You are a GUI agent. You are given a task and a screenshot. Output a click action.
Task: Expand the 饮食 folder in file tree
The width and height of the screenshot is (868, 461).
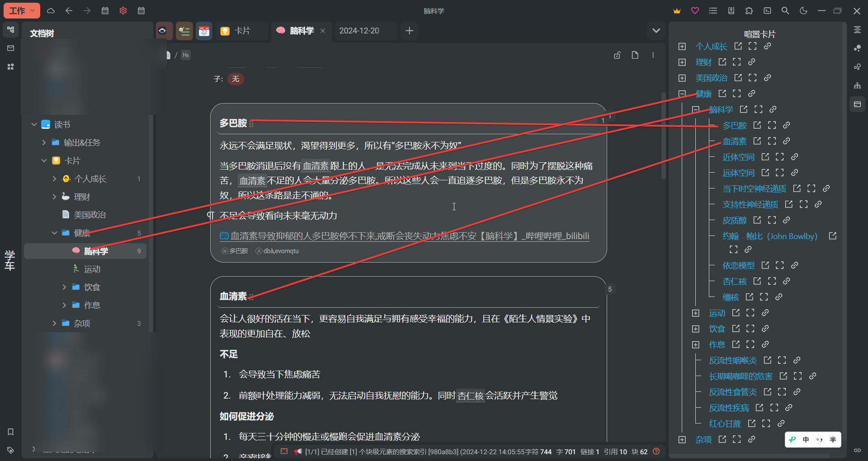point(64,287)
